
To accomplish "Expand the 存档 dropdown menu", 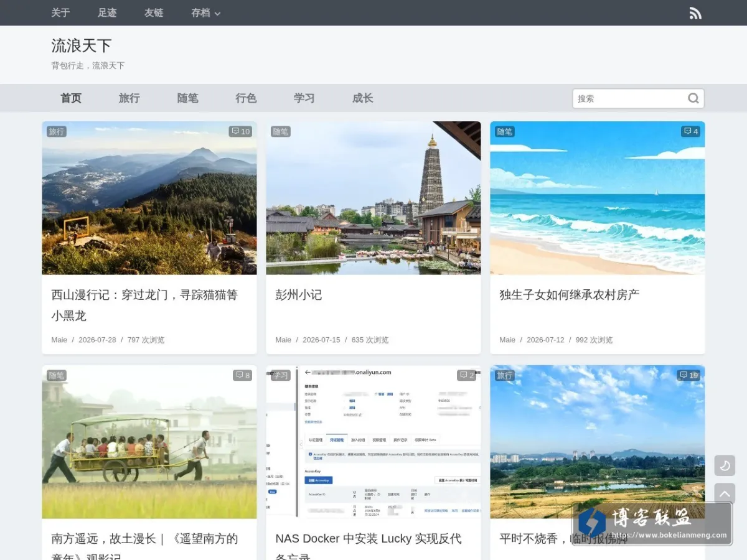I will (206, 12).
